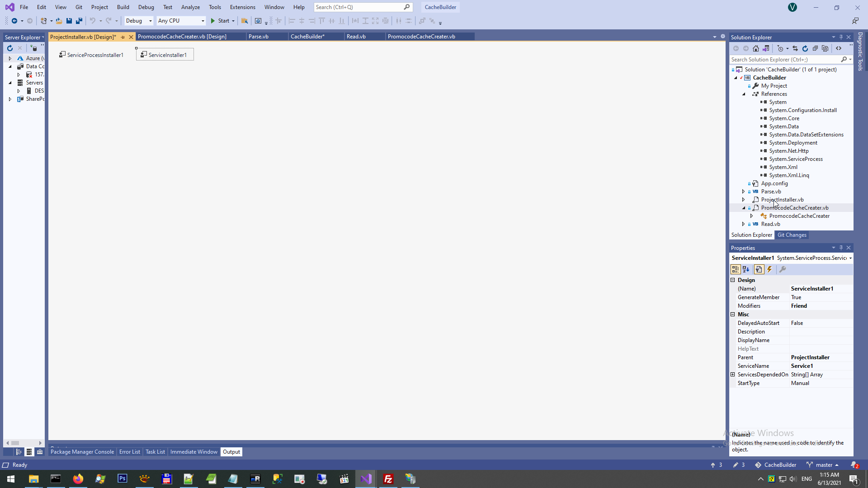Click the Save All toolbar icon
This screenshot has width=868, height=488.
(79, 21)
